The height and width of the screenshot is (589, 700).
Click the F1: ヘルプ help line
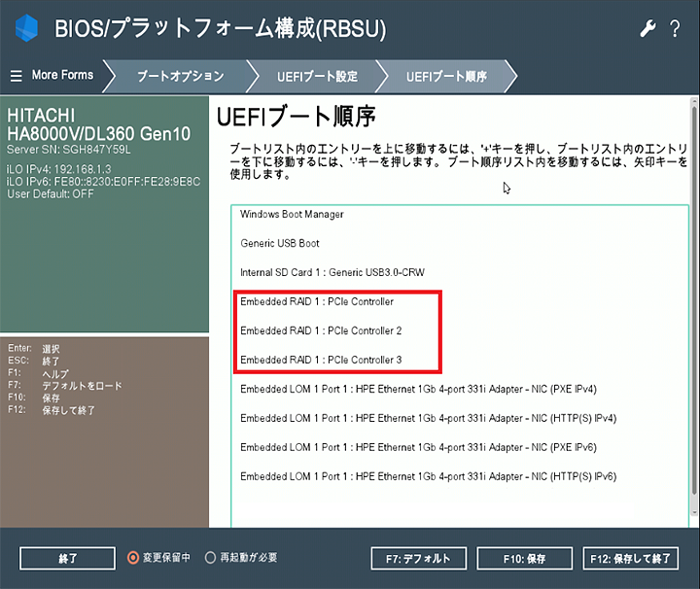click(x=38, y=373)
